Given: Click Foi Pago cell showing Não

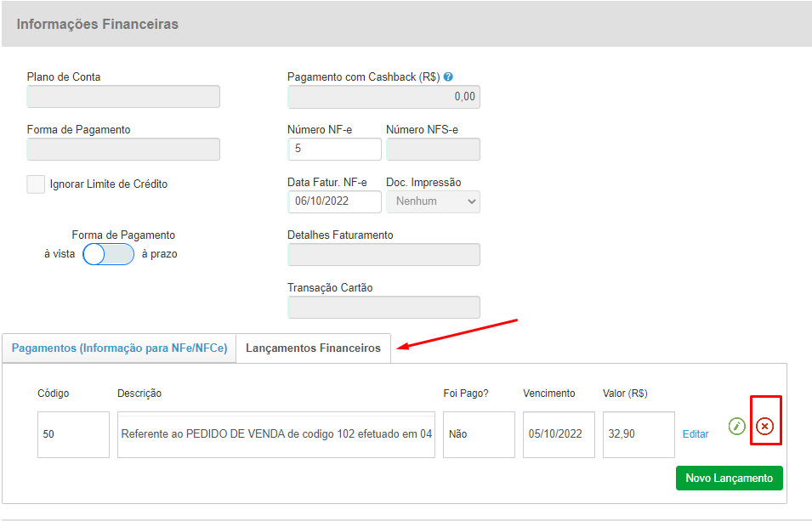Looking at the screenshot, I should click(479, 434).
